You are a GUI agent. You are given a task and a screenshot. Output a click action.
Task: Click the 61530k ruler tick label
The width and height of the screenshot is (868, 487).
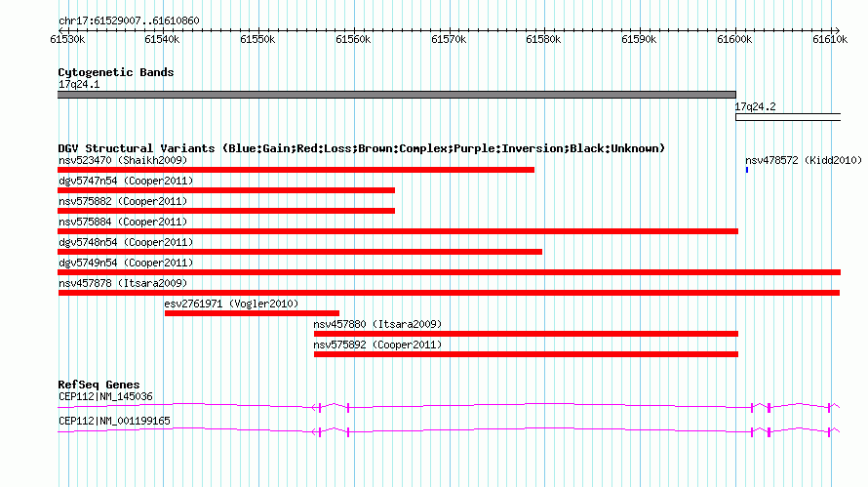[67, 39]
